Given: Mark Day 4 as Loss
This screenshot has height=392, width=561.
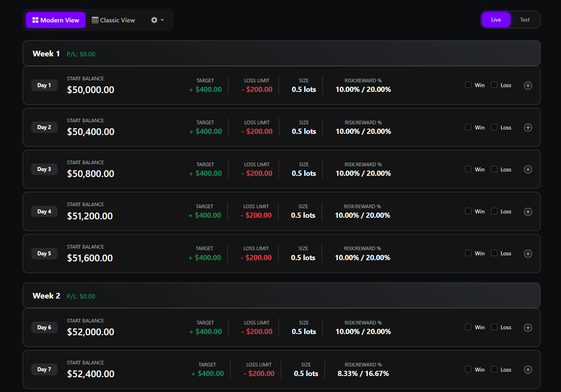Looking at the screenshot, I should pyautogui.click(x=495, y=211).
